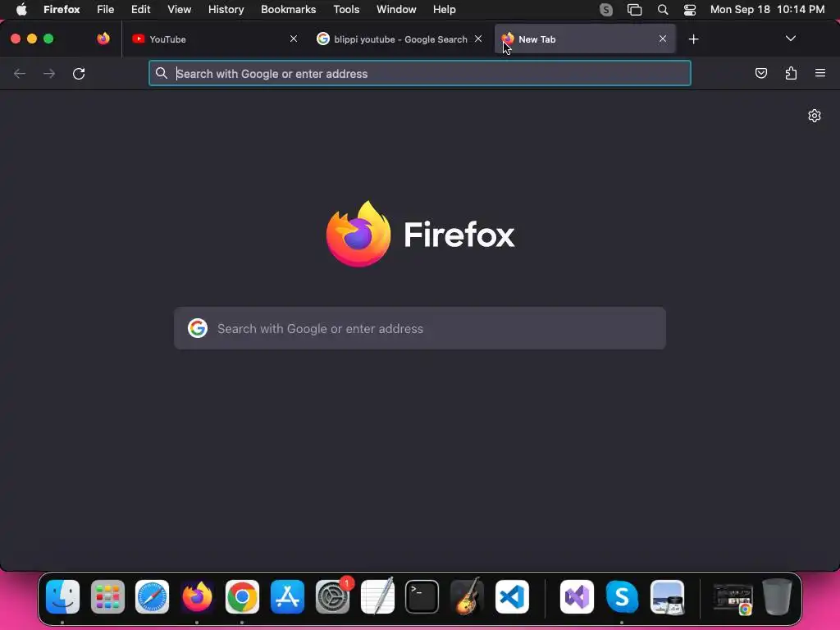Open the Window menu

(x=396, y=10)
